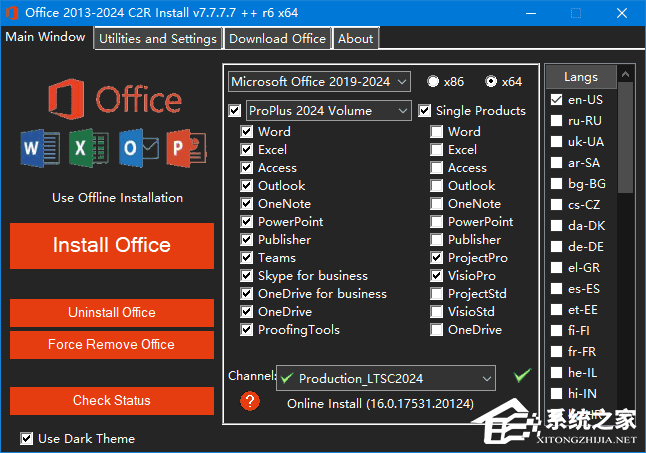Switch to the Download Office tab
The width and height of the screenshot is (646, 453).
pos(277,39)
